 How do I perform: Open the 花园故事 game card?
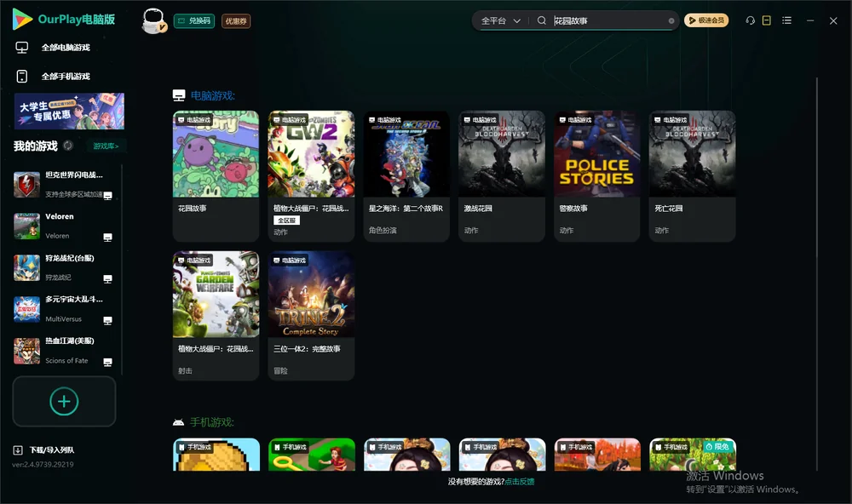tap(216, 176)
